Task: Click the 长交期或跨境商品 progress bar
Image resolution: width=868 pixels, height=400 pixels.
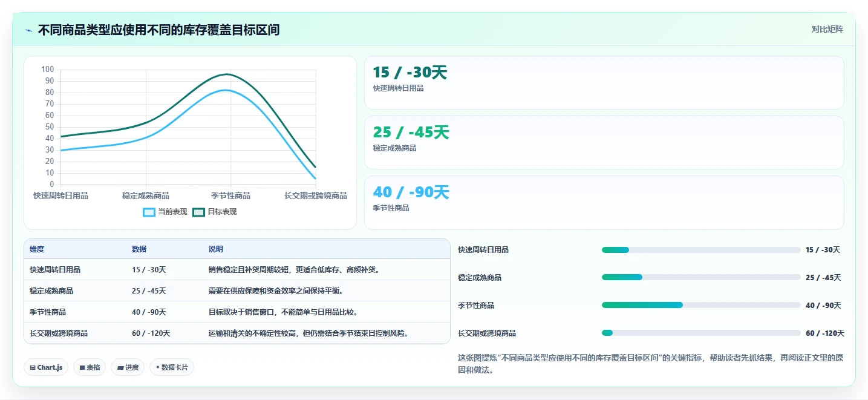Action: [x=701, y=333]
